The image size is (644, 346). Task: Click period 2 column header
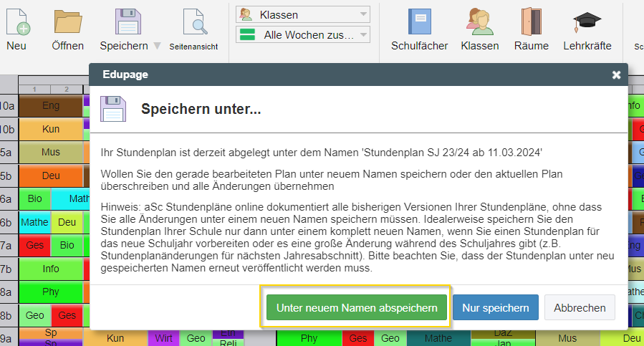click(67, 89)
